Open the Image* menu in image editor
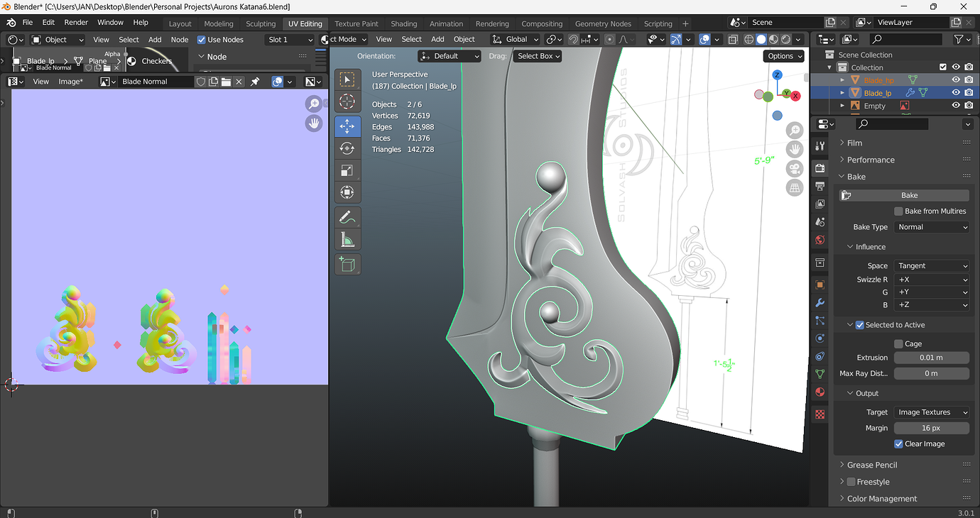 (x=70, y=82)
